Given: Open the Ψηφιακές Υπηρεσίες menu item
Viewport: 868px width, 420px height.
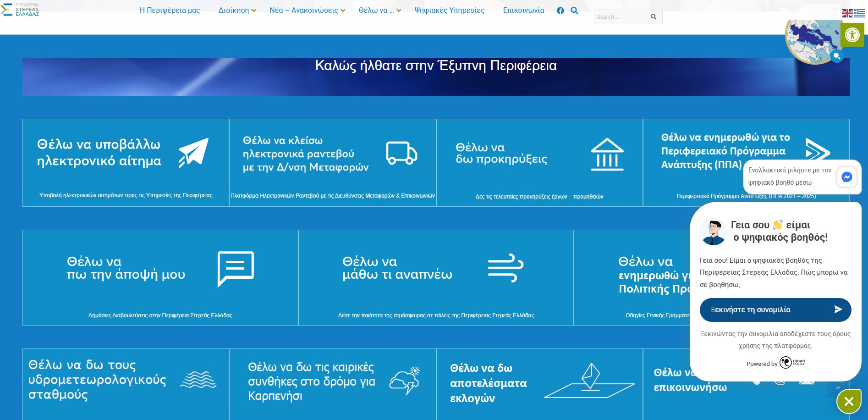Looking at the screenshot, I should click(449, 11).
